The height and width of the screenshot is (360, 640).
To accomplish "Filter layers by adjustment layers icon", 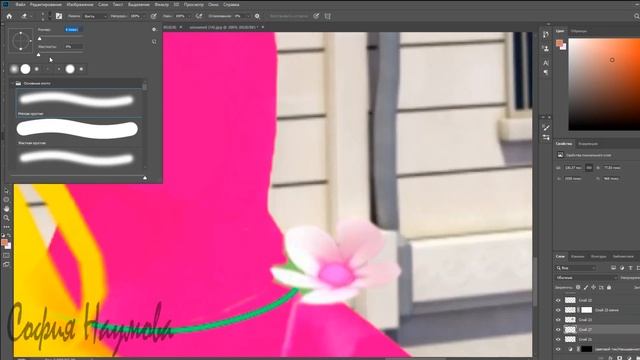I will tap(622, 268).
